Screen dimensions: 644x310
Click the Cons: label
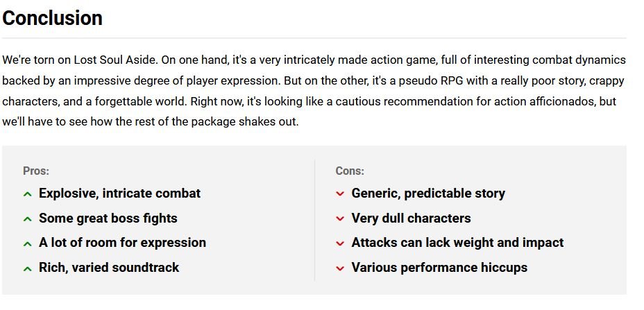pos(350,171)
